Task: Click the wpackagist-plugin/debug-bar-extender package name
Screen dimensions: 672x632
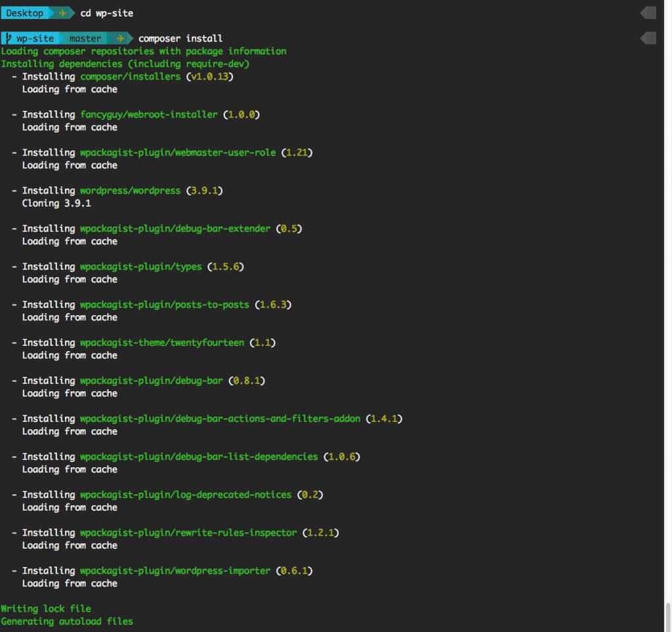Action: pyautogui.click(x=175, y=229)
